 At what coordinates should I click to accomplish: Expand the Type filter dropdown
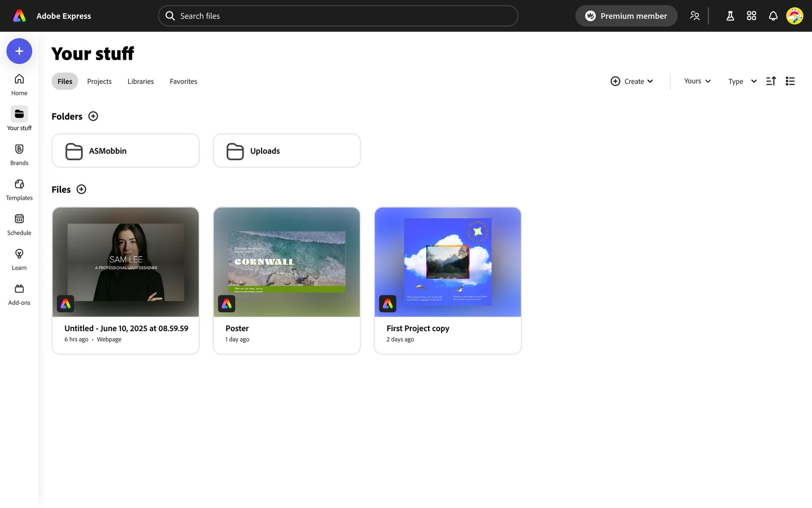click(x=742, y=81)
